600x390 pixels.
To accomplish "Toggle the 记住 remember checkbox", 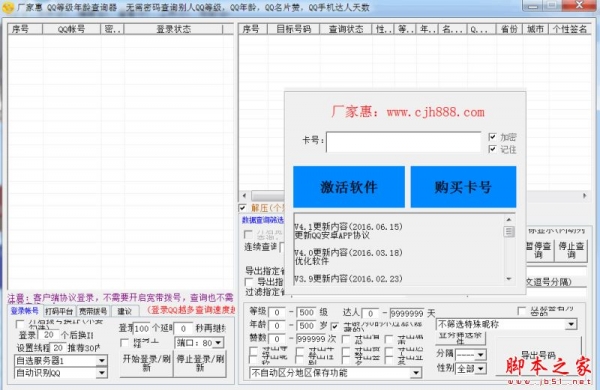I will (492, 149).
